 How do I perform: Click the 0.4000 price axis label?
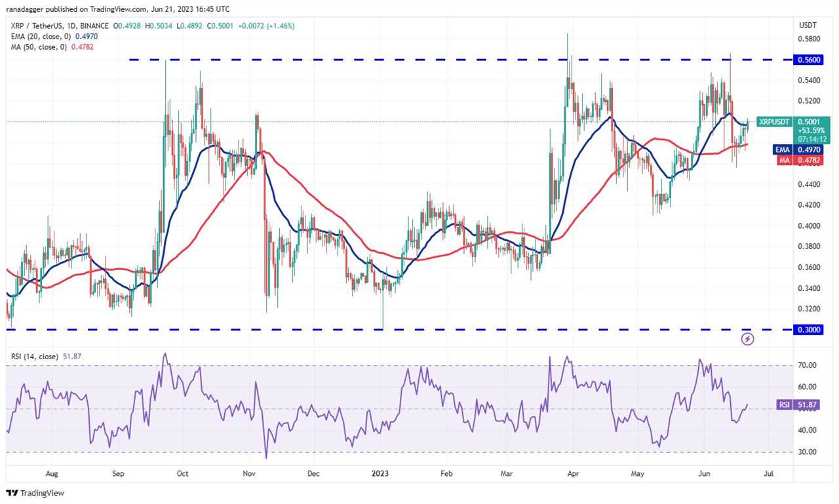pos(809,226)
